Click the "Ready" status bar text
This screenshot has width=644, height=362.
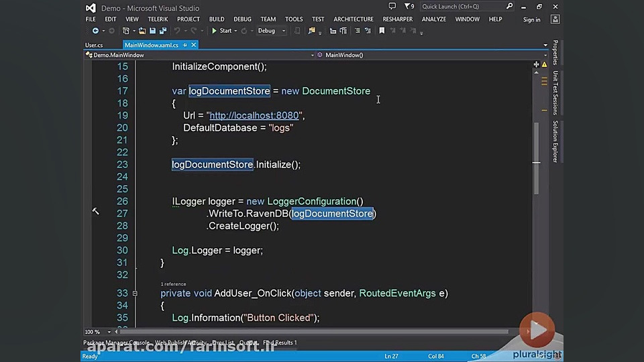click(x=90, y=356)
